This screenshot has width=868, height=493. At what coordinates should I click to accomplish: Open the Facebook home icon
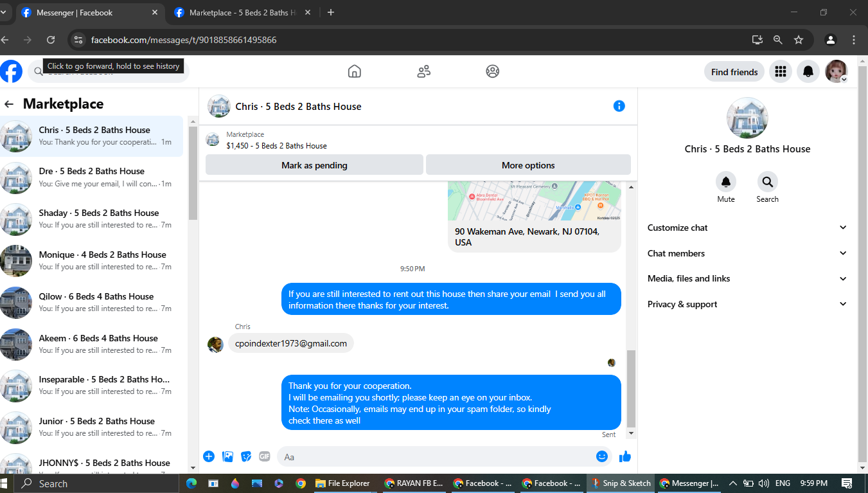354,71
